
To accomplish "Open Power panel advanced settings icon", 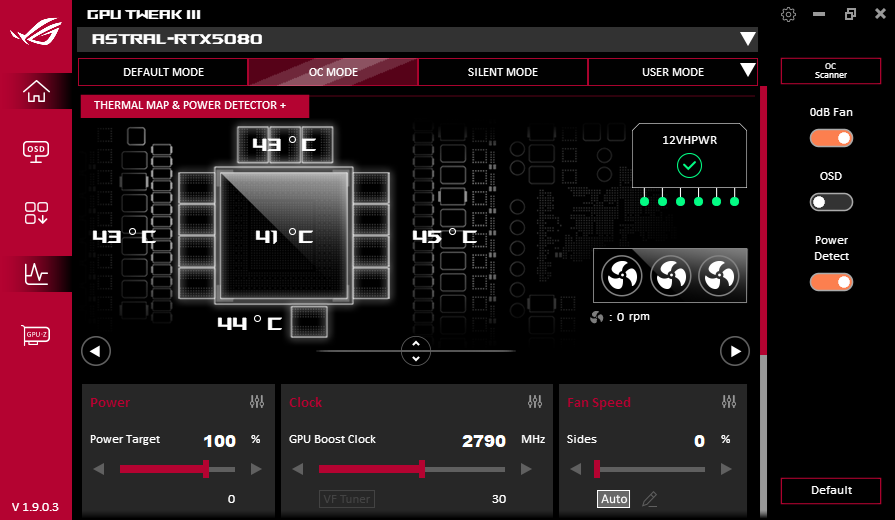I will pyautogui.click(x=257, y=402).
